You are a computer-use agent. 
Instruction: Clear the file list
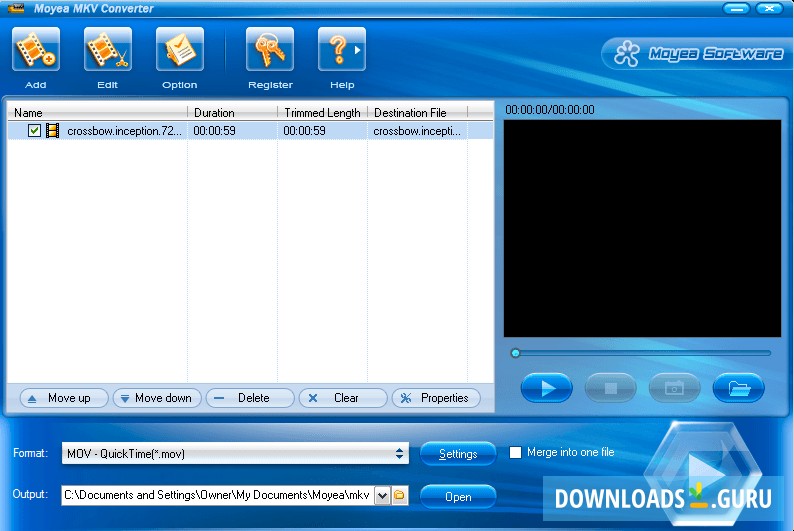coord(343,398)
